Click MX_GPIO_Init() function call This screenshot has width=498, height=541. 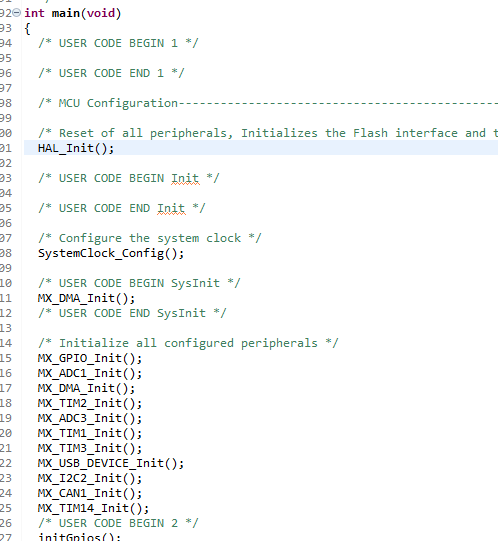click(90, 358)
